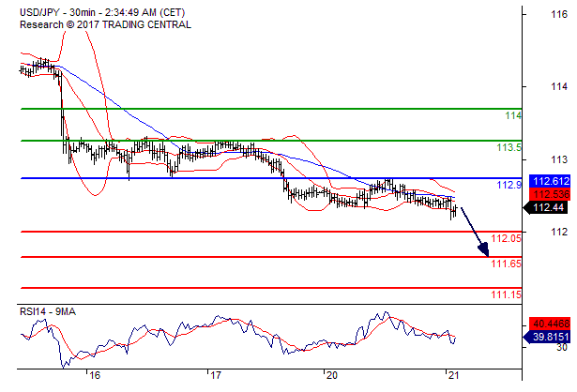
Task: Click the 116 price axis label
Action: (x=559, y=14)
